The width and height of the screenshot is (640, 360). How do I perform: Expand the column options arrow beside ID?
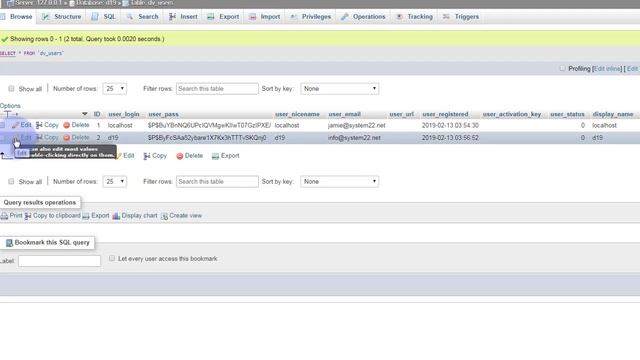click(84, 114)
